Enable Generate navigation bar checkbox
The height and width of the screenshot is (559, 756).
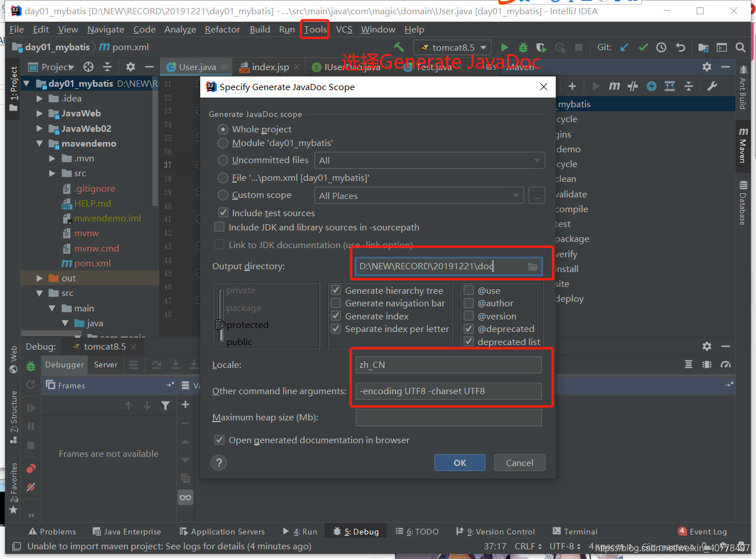coord(336,303)
